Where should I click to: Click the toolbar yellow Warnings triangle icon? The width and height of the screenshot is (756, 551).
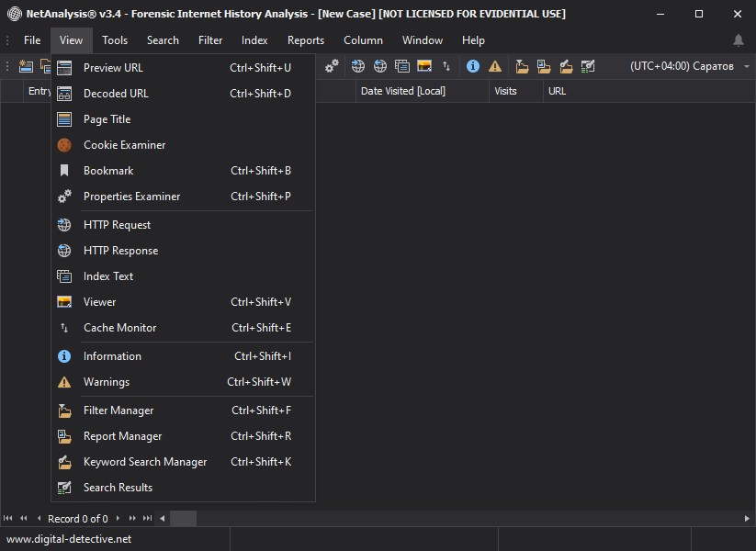(495, 66)
